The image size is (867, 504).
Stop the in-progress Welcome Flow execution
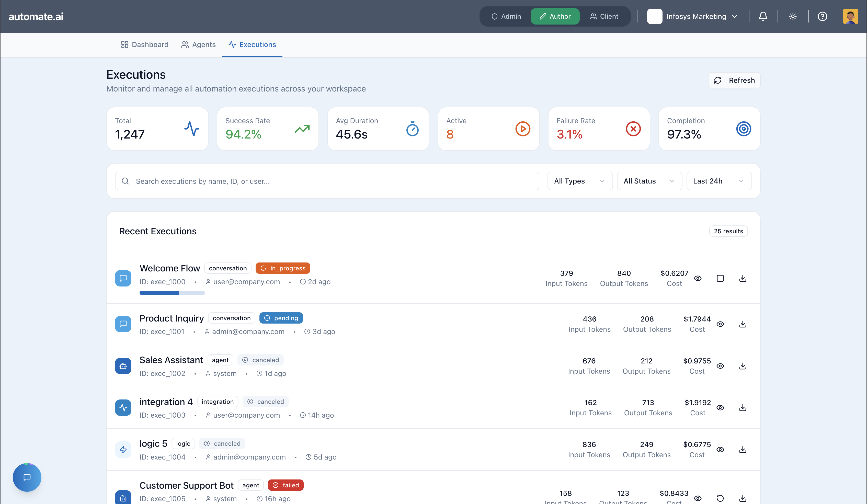[720, 278]
